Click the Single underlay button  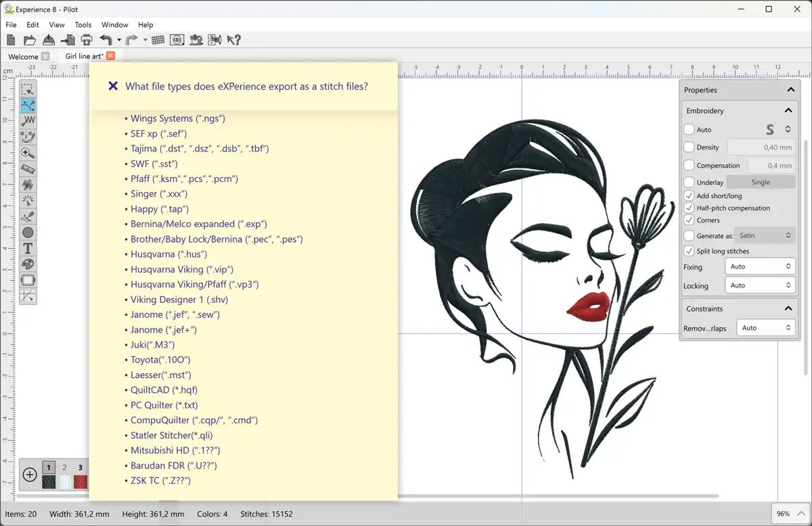pos(761,182)
